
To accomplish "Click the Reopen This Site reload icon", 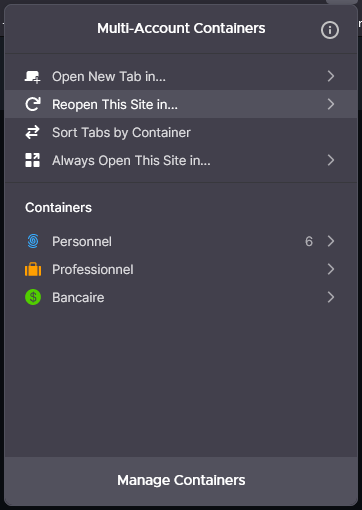I will tap(33, 104).
